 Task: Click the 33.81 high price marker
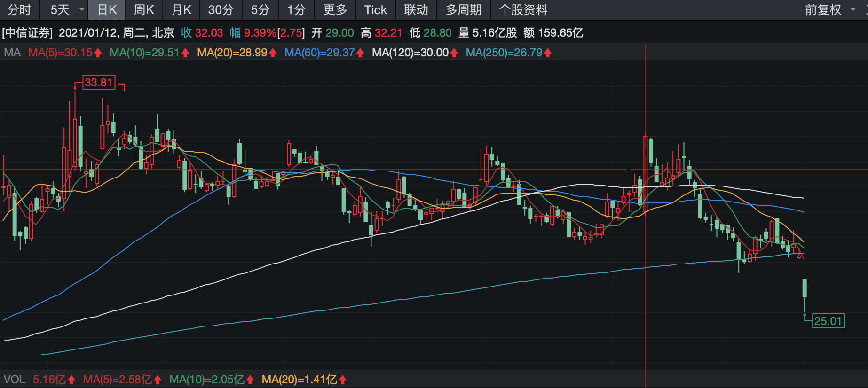(99, 83)
